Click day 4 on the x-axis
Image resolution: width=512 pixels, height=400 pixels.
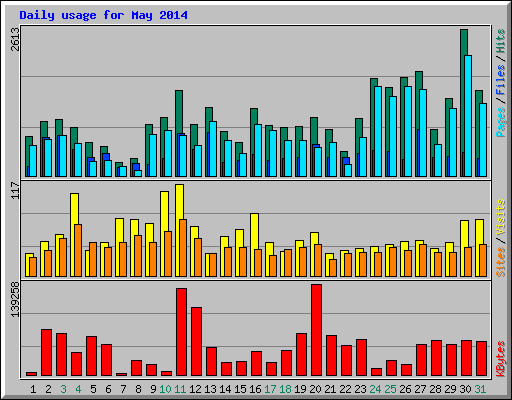click(78, 389)
